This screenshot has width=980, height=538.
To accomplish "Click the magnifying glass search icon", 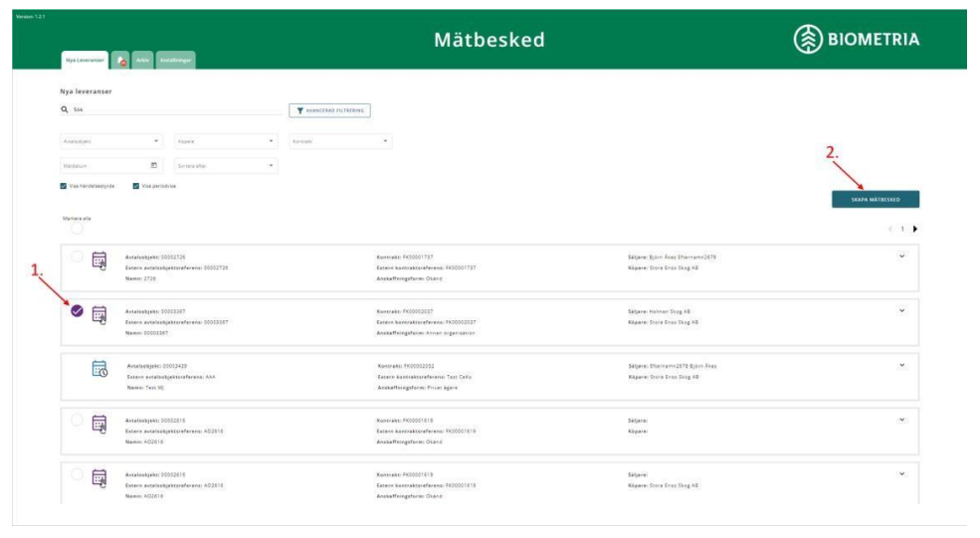I will pos(64,109).
